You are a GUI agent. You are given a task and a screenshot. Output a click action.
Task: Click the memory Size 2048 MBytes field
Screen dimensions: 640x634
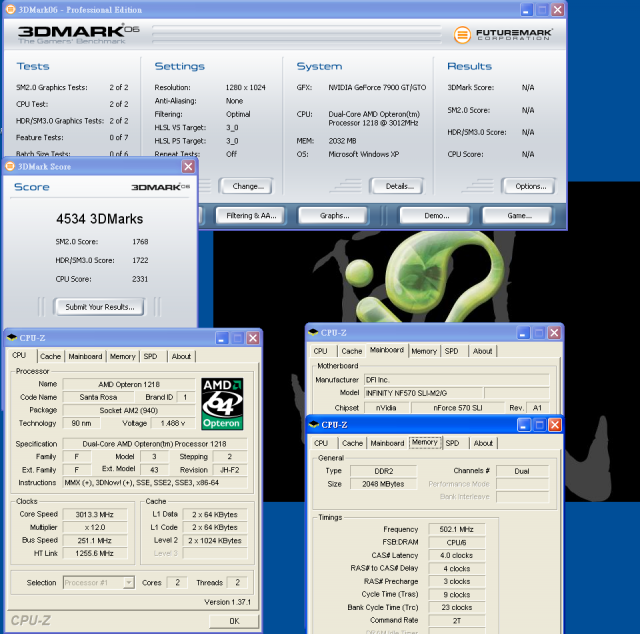[x=383, y=484]
